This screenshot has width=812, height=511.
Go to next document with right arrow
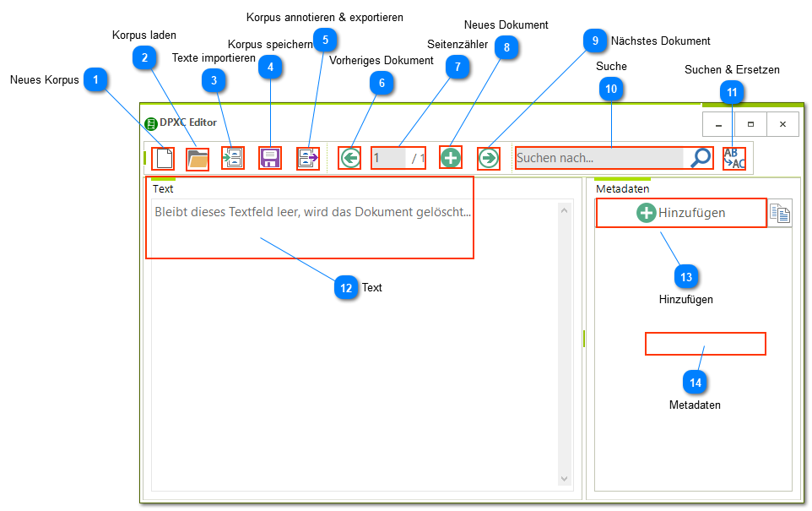[x=488, y=158]
